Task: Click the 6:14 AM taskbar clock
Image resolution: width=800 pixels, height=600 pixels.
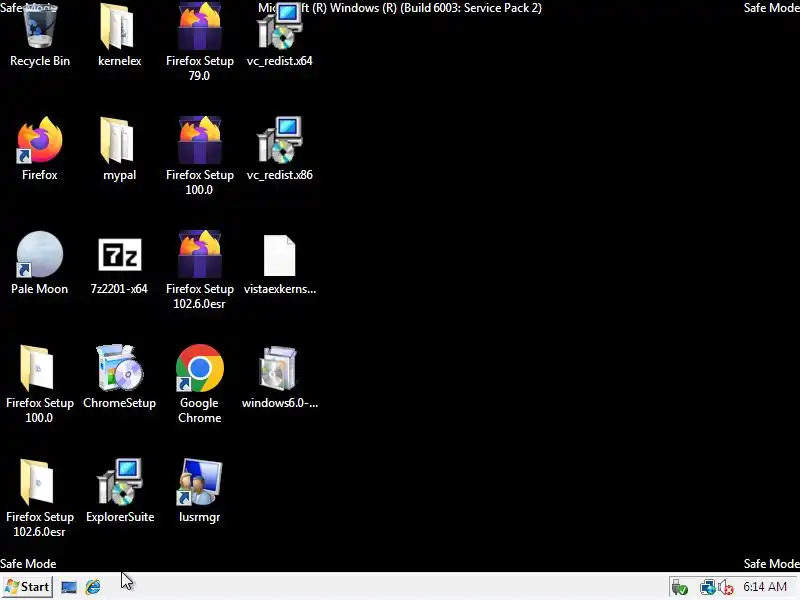Action: pyautogui.click(x=765, y=587)
